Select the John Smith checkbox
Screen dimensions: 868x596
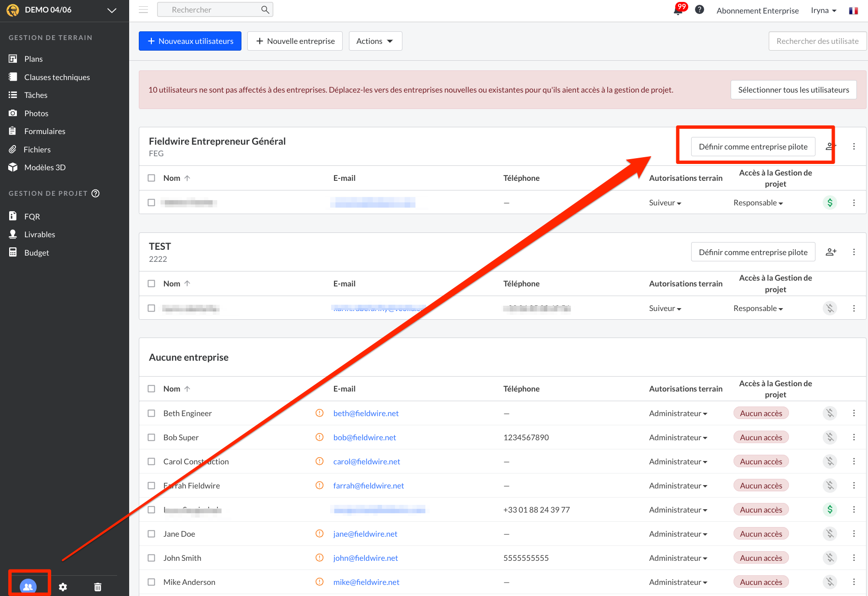coord(151,558)
